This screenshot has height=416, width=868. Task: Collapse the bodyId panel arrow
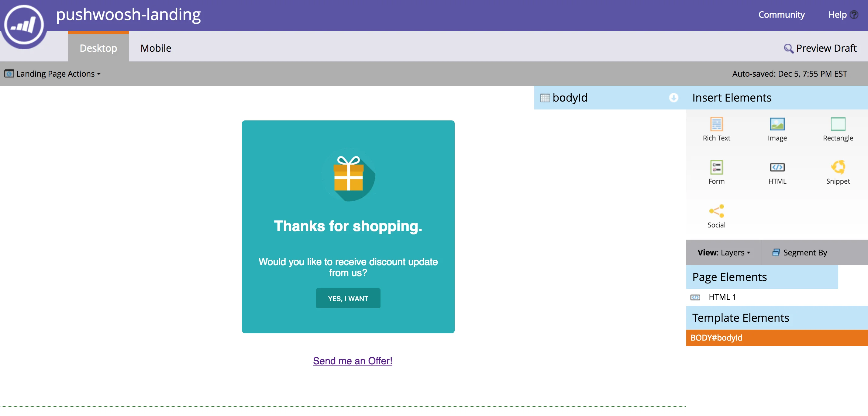(673, 98)
